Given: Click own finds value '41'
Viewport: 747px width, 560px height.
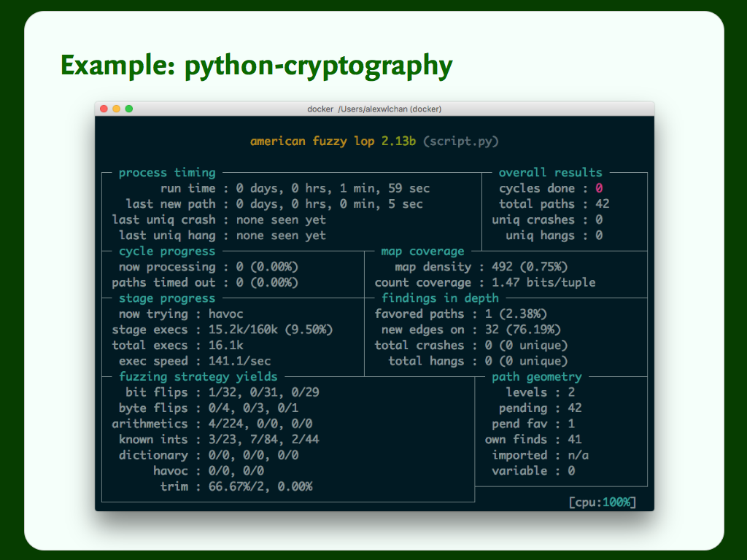Looking at the screenshot, I should (x=575, y=440).
